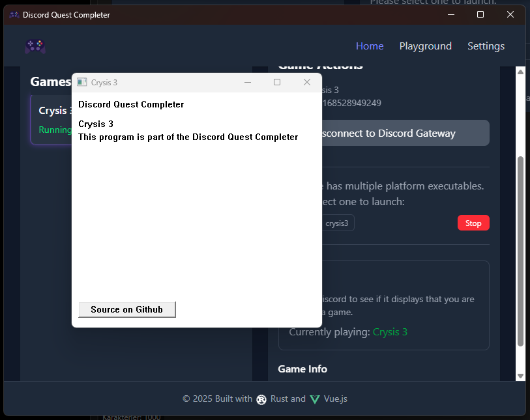Click the Discord Quest Completer titlebar icon
Viewport: 530px width, 420px height.
pyautogui.click(x=14, y=15)
